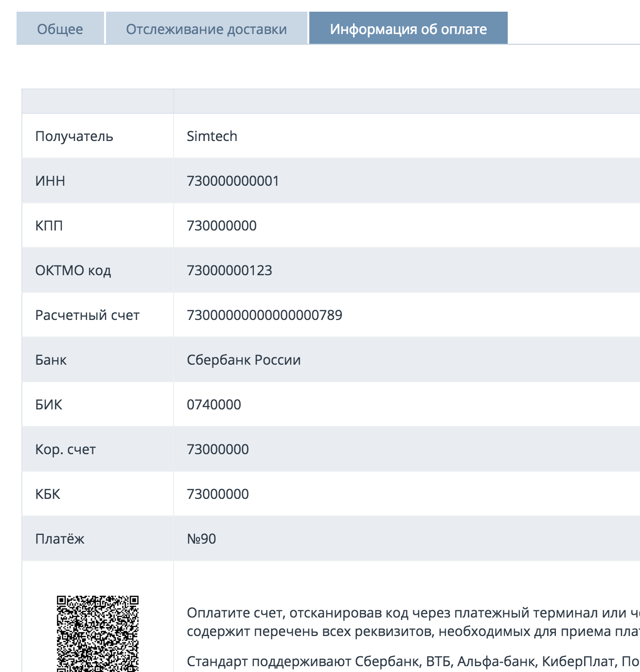Select the ОКТМО код value 73000000123
Viewport: 640px width, 672px height.
230,270
